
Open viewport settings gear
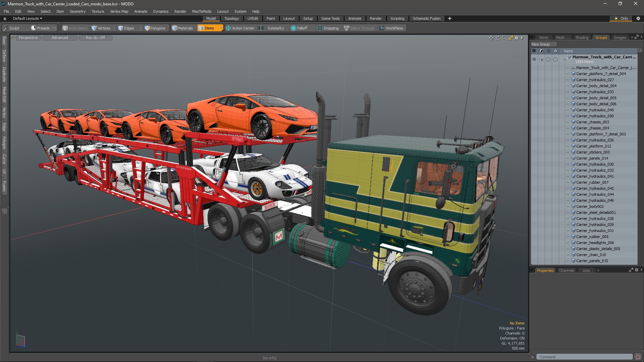tap(517, 38)
